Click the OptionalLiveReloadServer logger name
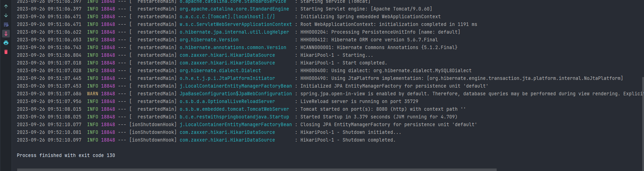Viewport: 644px width, 171px height. tap(227, 101)
